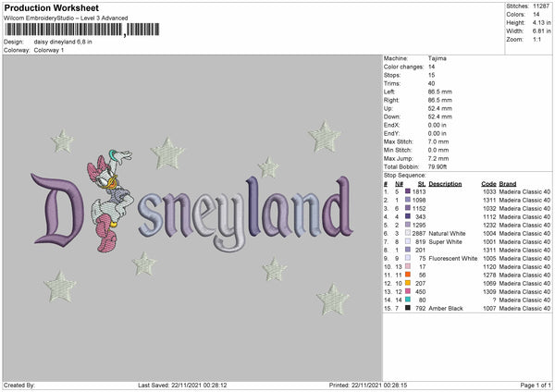Click the Width value "6.81 in"
Viewport: 555px width, 392px height.
tap(542, 31)
